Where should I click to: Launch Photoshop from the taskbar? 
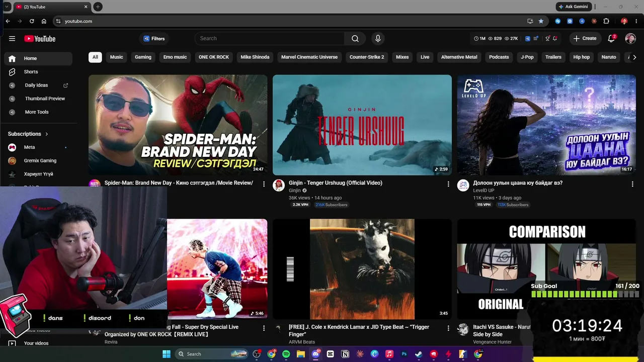click(x=404, y=354)
